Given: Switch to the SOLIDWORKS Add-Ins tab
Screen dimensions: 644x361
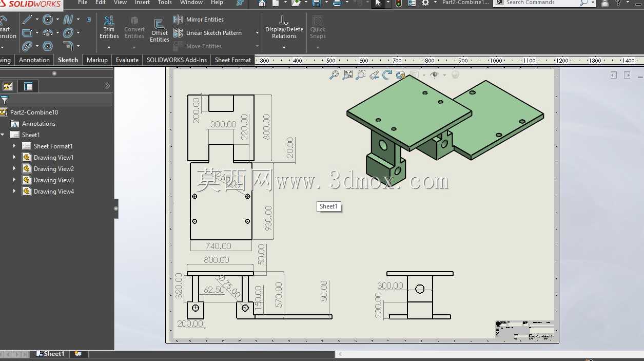Looking at the screenshot, I should pos(177,60).
